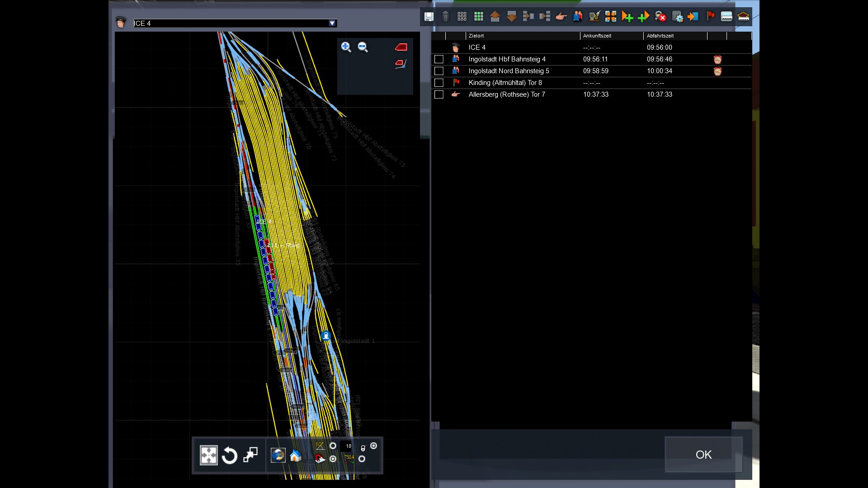Screen dimensions: 868x488
Task: Toggle the magnet snap radio button
Action: point(333,459)
